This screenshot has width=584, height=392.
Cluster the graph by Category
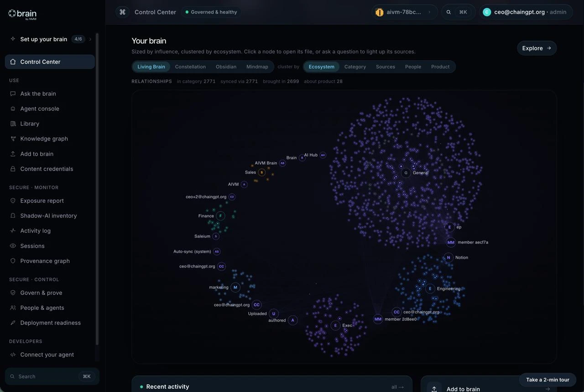click(355, 67)
